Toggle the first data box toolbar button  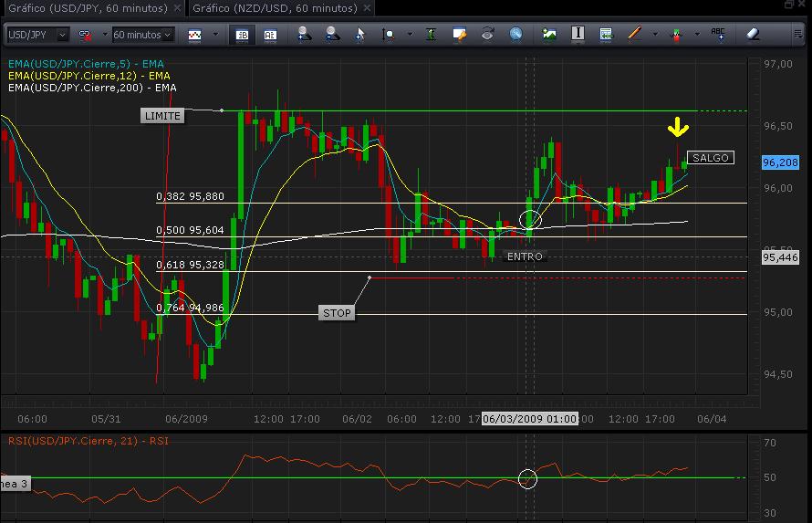coord(243,35)
